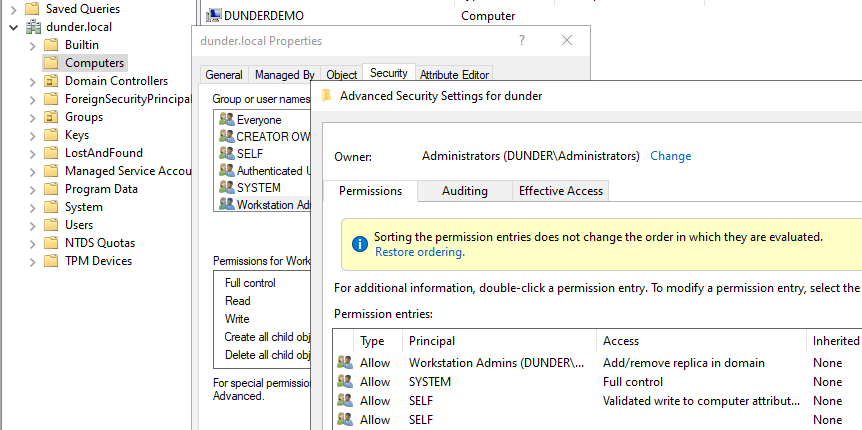
Task: Click the Authenticated Users group icon
Action: (x=226, y=170)
